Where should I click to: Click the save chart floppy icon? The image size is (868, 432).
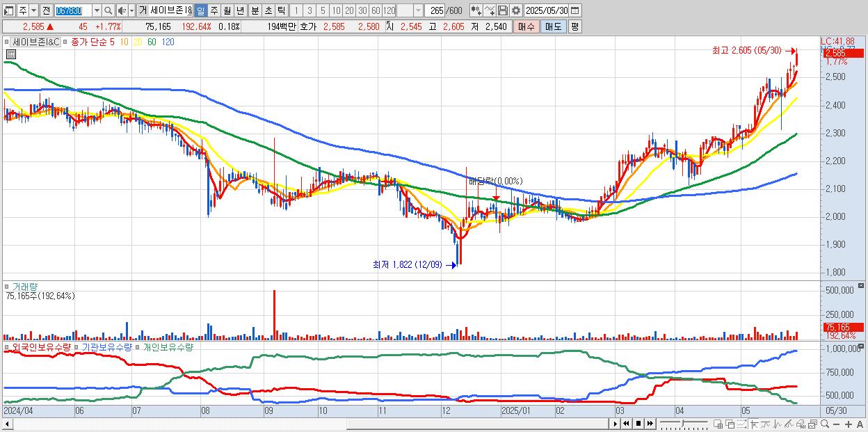click(502, 10)
